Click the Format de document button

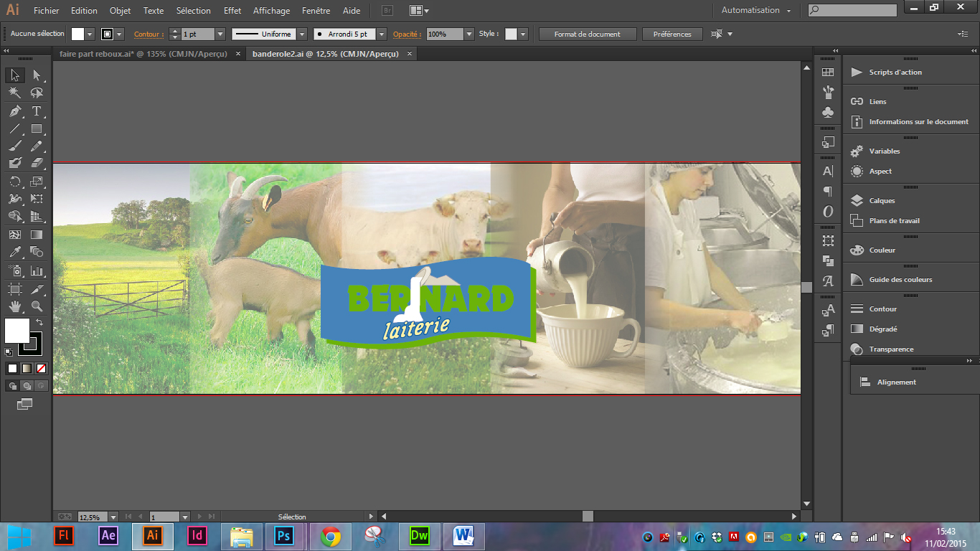coord(588,34)
